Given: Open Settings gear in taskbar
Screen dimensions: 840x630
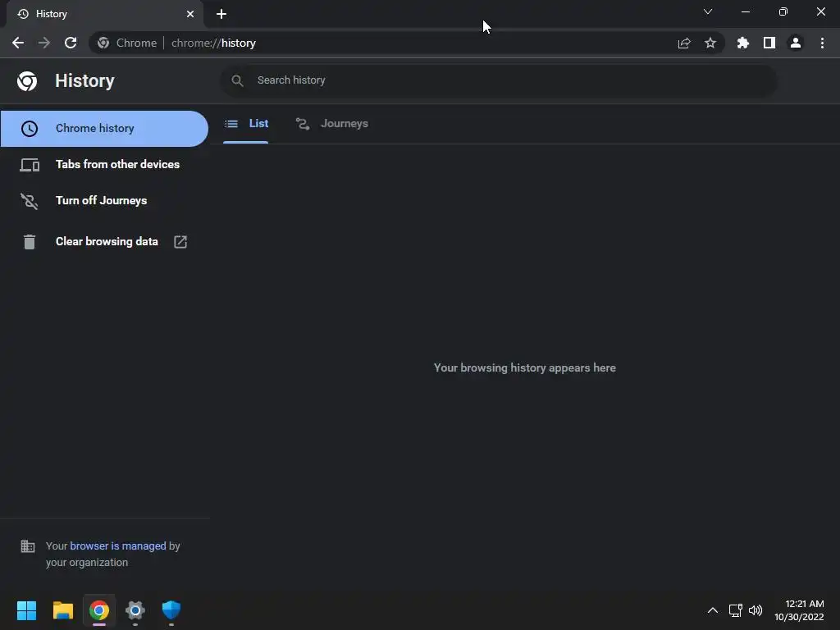Looking at the screenshot, I should tap(135, 610).
